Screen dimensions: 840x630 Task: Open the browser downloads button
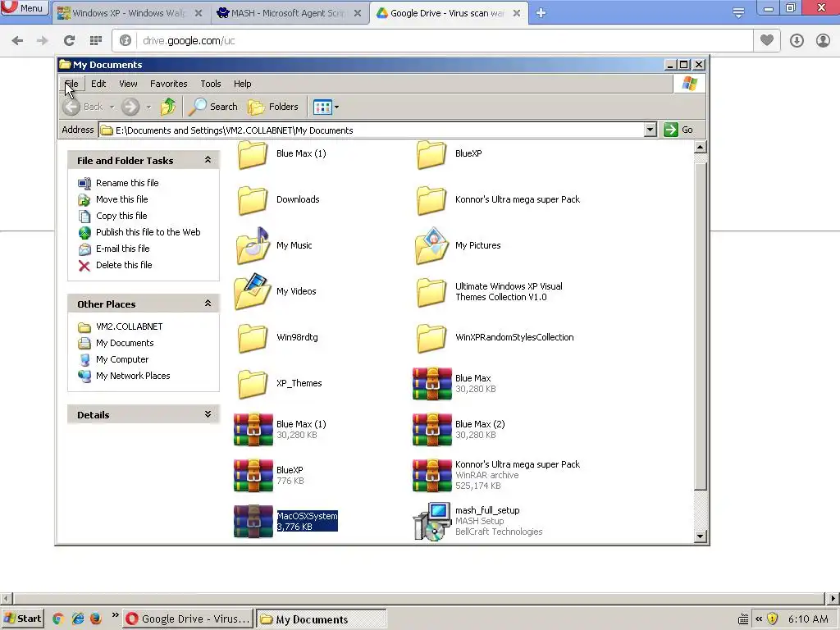click(x=797, y=40)
